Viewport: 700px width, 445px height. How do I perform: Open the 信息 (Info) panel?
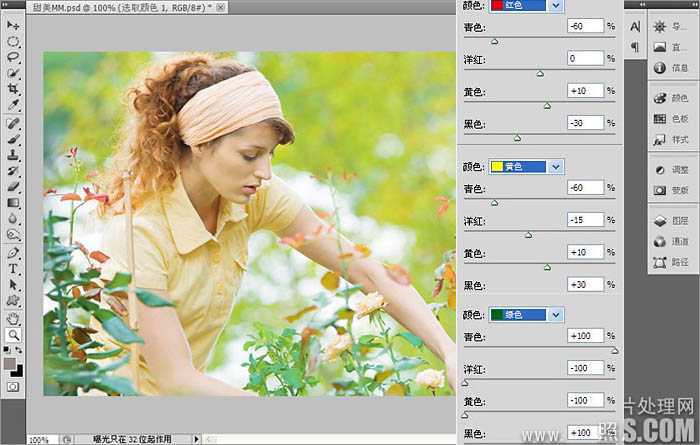pyautogui.click(x=671, y=68)
